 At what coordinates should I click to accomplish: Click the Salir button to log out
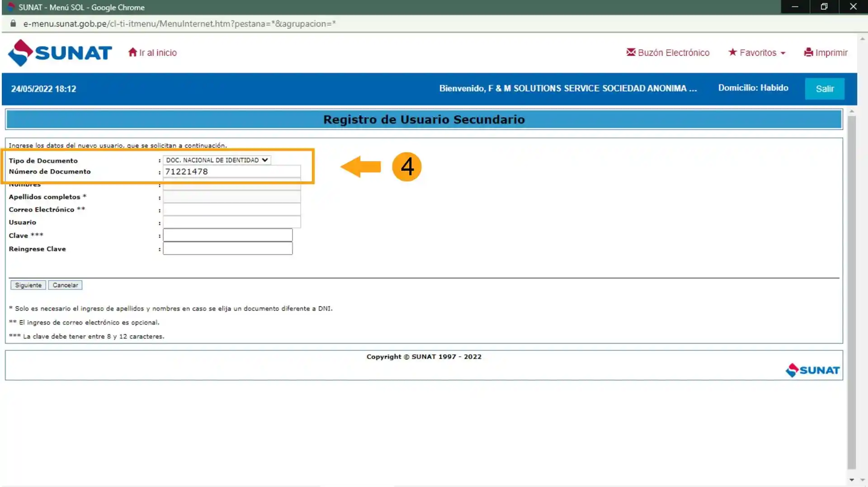click(x=825, y=89)
